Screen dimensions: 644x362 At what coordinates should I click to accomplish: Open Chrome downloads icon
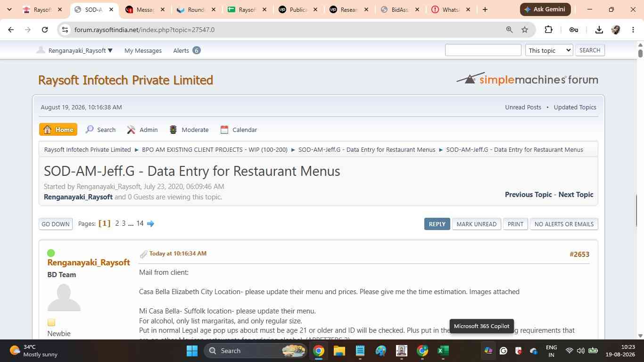point(599,30)
